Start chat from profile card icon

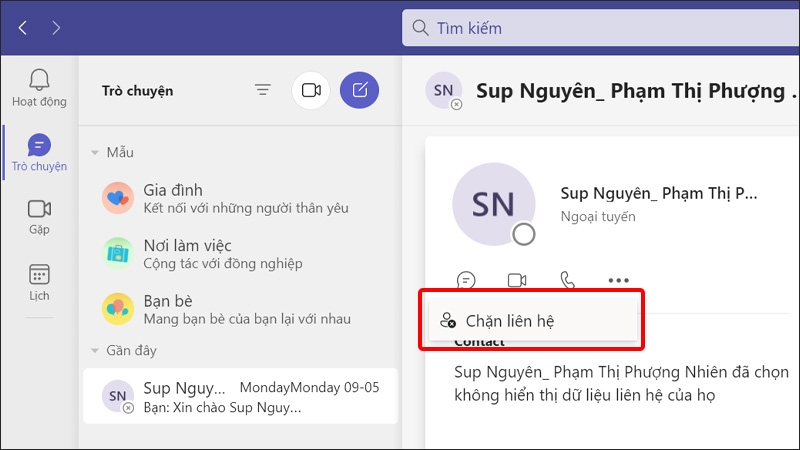[x=466, y=280]
